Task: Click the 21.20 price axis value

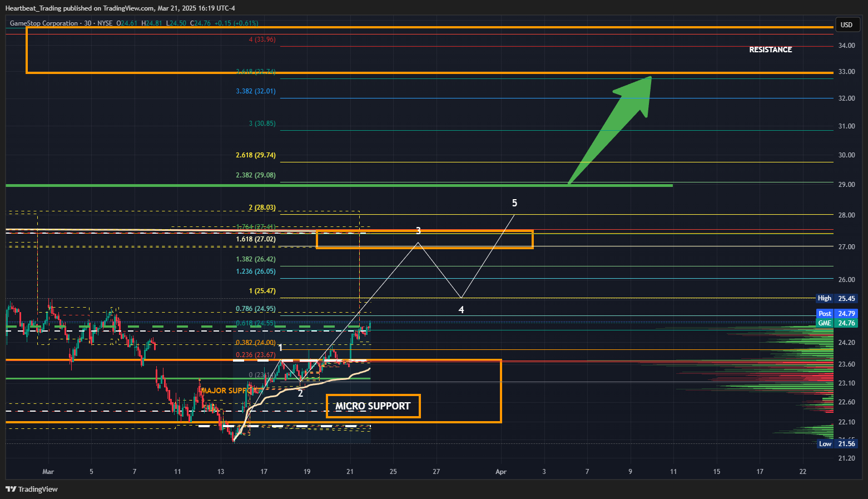Action: [846, 458]
